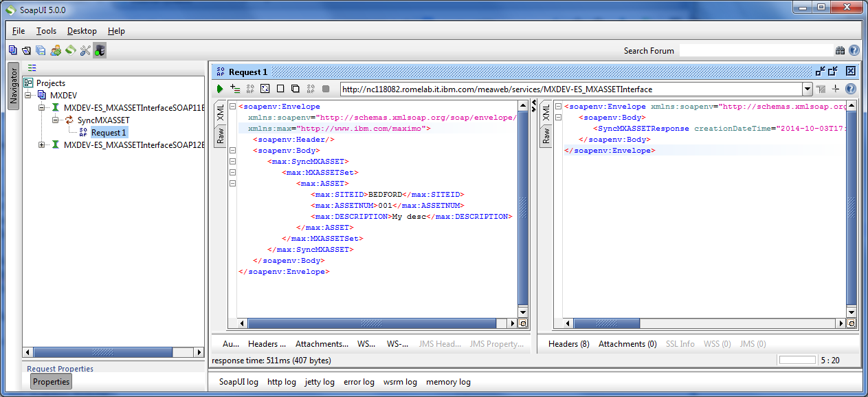The height and width of the screenshot is (397, 868).
Task: Select the Projects root node
Action: pyautogui.click(x=50, y=83)
